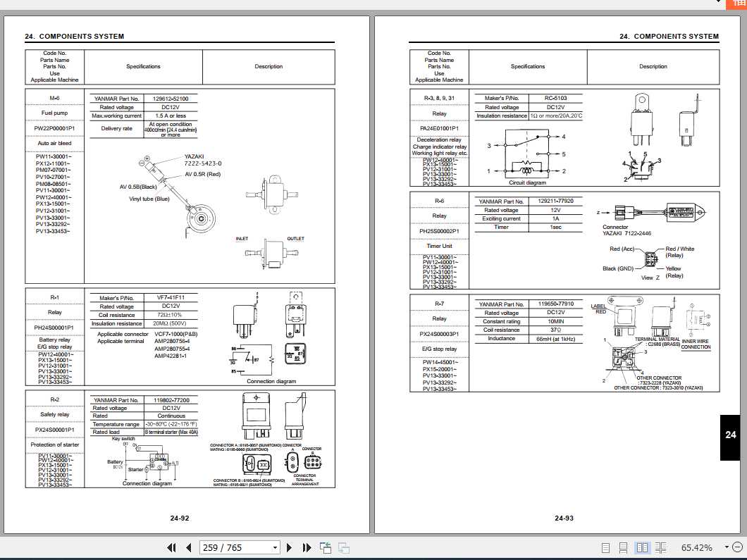Enable continuous scrolling page layout
The image size is (747, 560).
623,548
